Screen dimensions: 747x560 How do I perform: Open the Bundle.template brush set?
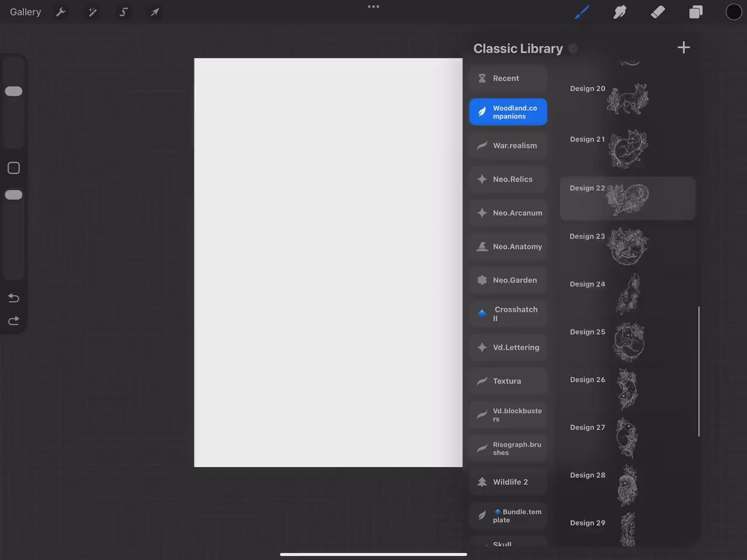(508, 516)
